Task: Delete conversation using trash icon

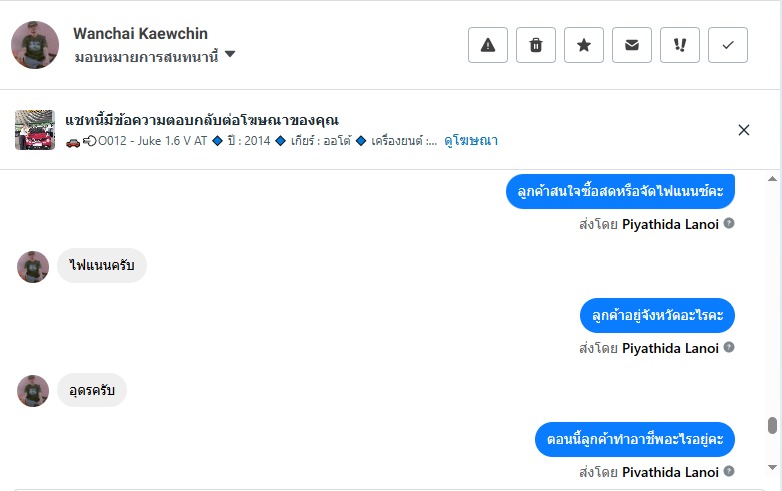Action: (x=536, y=45)
